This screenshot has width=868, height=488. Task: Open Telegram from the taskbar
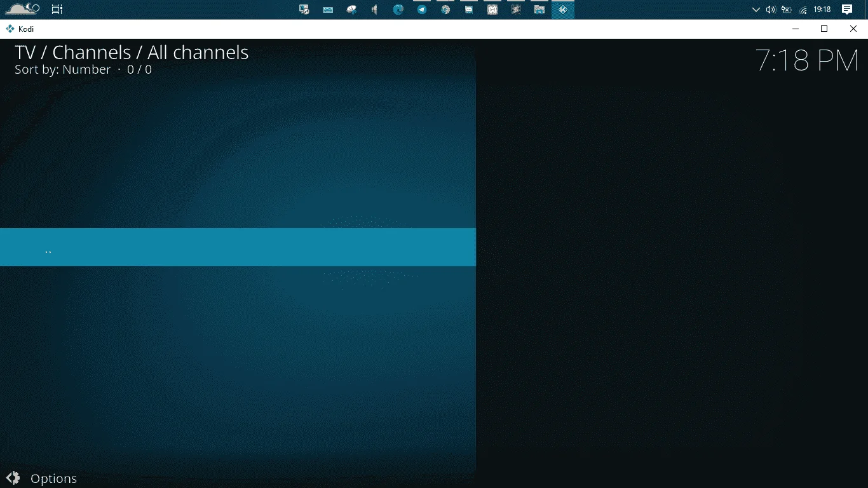coord(422,10)
